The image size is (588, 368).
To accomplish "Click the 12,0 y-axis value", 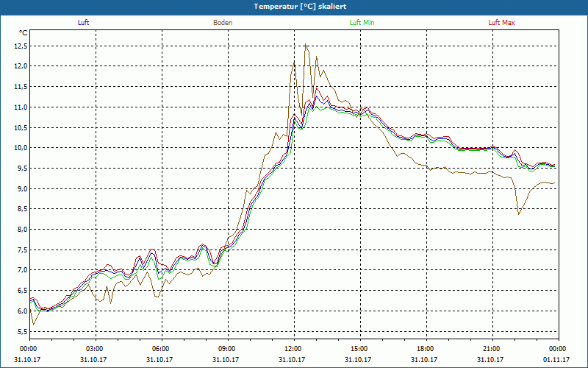I will [x=21, y=66].
